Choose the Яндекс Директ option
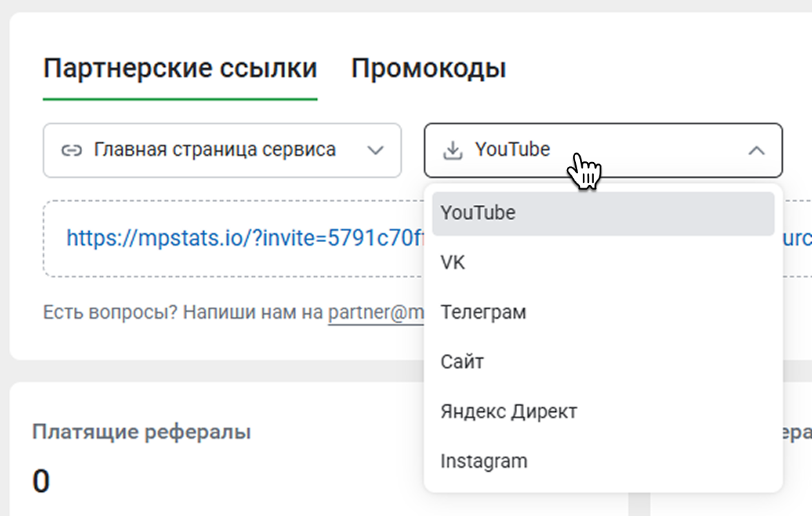The image size is (812, 516). click(x=508, y=412)
